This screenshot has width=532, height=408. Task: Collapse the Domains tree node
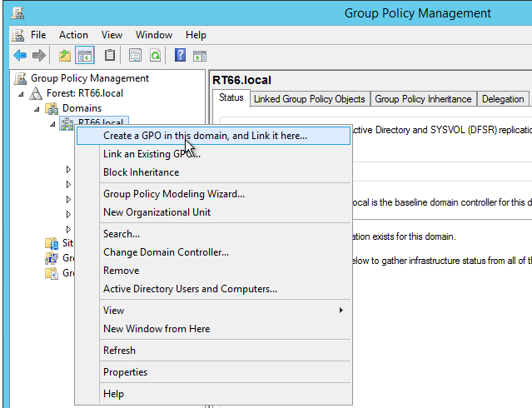pyautogui.click(x=37, y=109)
